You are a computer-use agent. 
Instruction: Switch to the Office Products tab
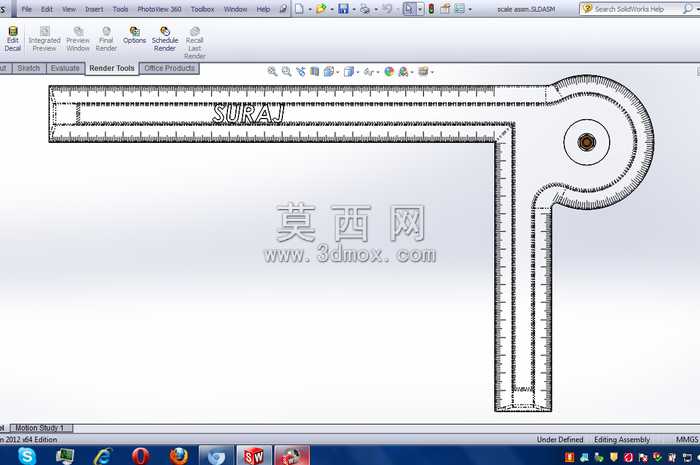click(169, 68)
